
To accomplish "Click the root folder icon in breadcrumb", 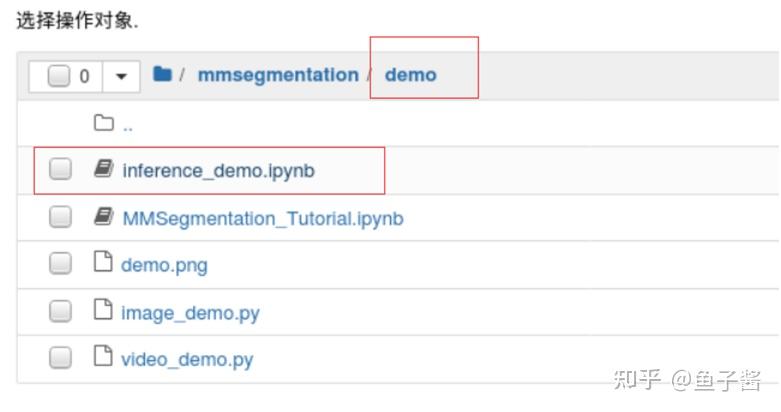I will pyautogui.click(x=162, y=74).
